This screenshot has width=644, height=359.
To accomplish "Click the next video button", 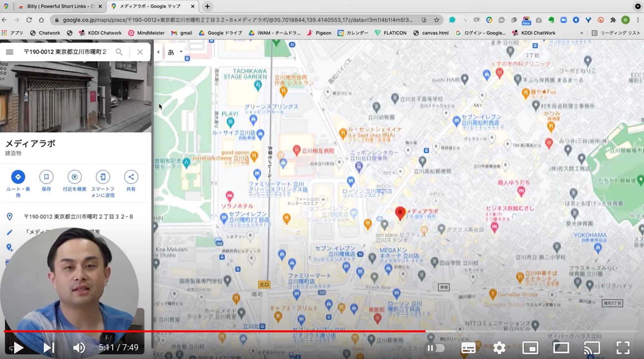I will pos(49,347).
